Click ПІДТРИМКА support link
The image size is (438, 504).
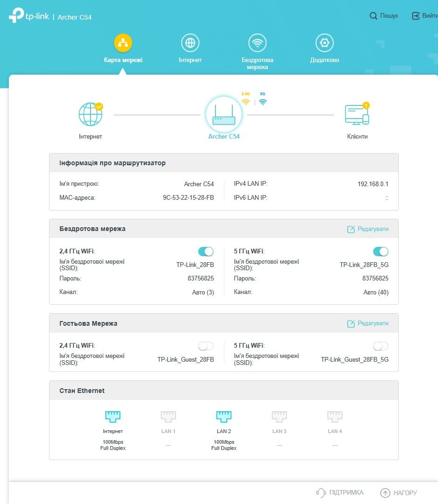[x=347, y=493]
